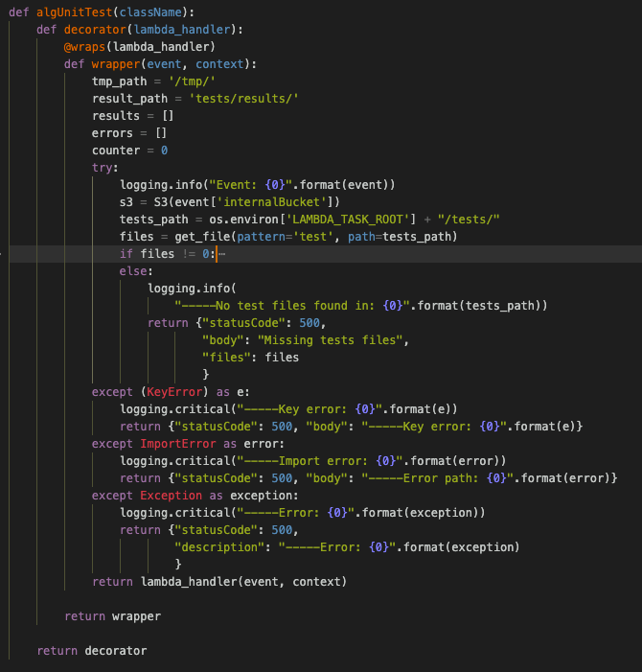Click the 'LAMBDA_TASK_ROOT' string

pos(348,220)
